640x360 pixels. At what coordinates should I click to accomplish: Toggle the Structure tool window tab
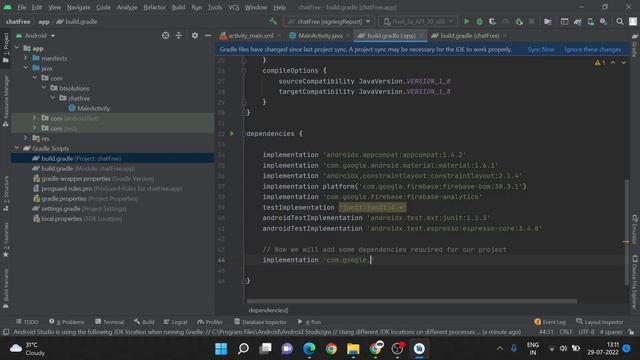(x=6, y=194)
